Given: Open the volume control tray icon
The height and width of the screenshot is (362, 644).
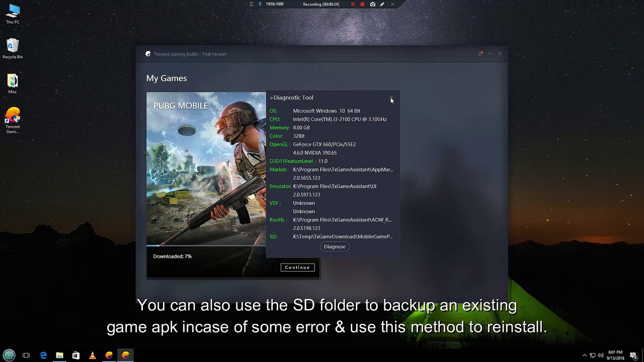Looking at the screenshot, I should 601,355.
